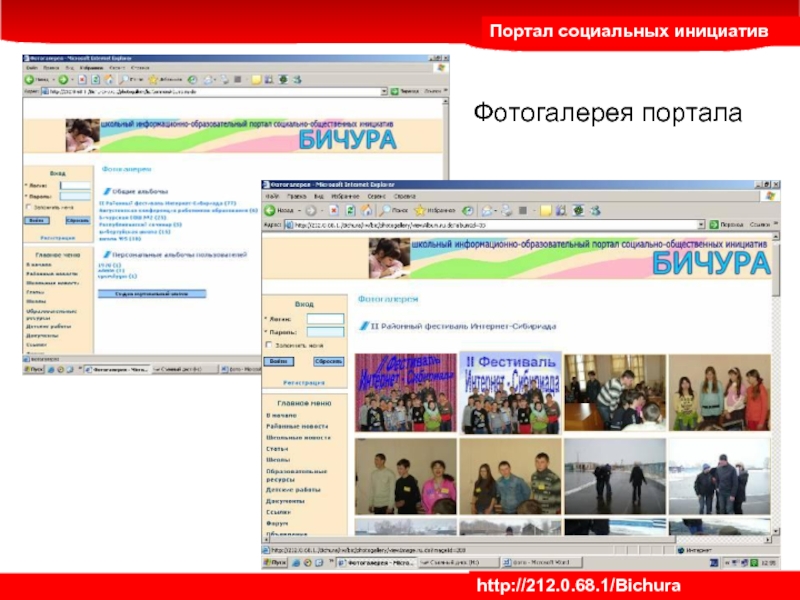Open the Вид menu in the front window
Viewport: 800px width, 600px height.
pos(319,196)
